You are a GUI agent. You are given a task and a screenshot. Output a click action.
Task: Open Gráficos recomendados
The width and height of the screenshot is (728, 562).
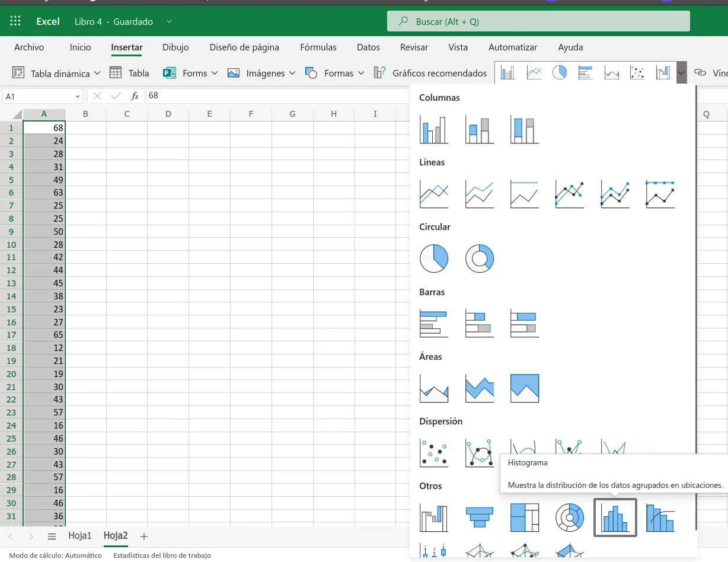(430, 73)
